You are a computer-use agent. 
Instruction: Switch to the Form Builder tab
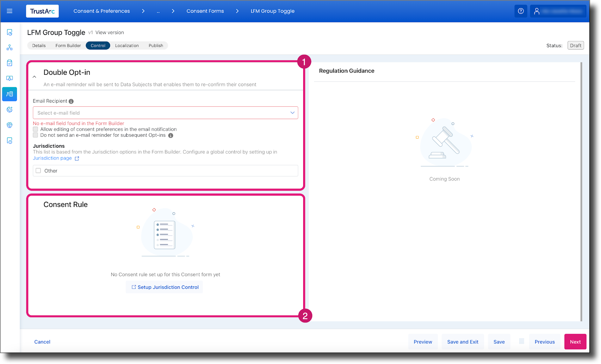[x=68, y=45]
